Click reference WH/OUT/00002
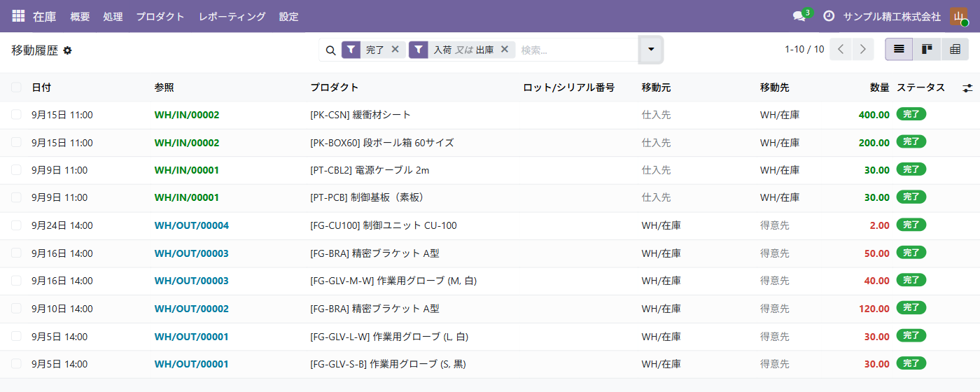Viewport: 980px width, 392px height. tap(192, 308)
